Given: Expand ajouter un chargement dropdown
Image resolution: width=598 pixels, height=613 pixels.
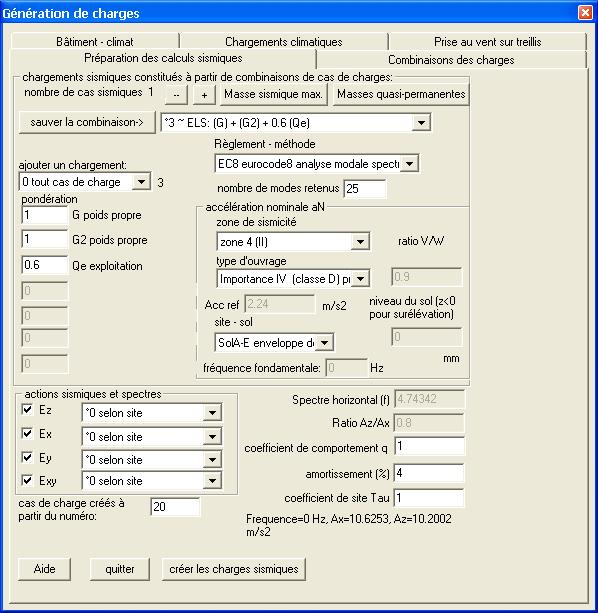Looking at the screenshot, I should pos(141,182).
